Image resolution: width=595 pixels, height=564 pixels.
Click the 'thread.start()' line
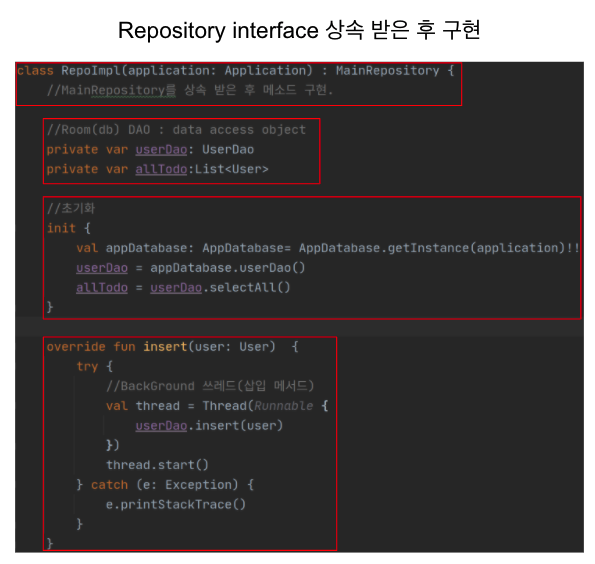point(157,465)
